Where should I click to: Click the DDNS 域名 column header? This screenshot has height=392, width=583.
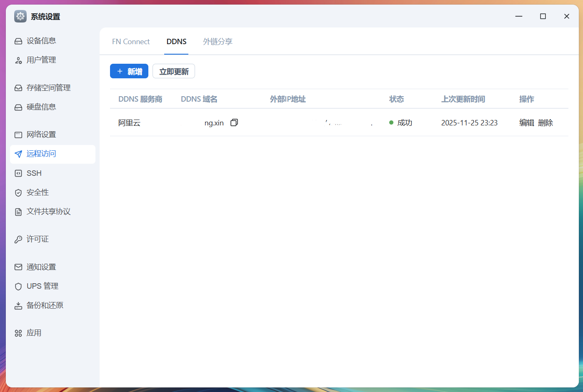199,99
